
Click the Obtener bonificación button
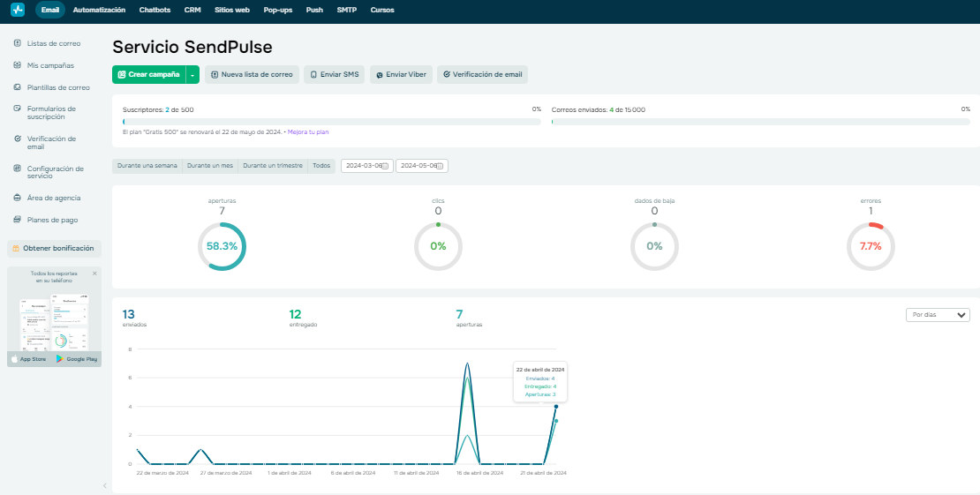point(54,248)
